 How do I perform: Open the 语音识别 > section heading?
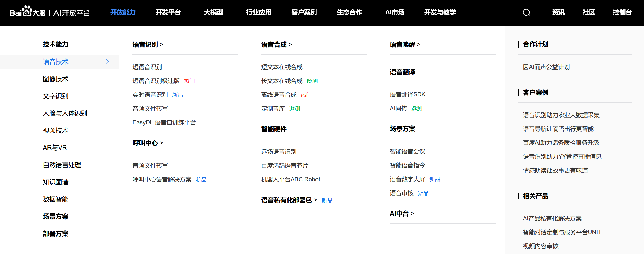coord(148,45)
